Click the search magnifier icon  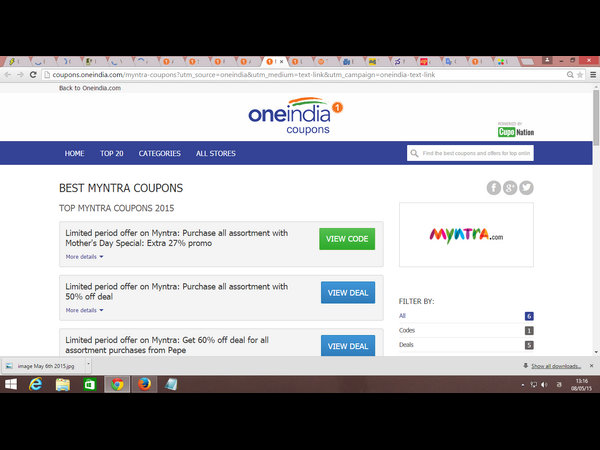pos(415,153)
